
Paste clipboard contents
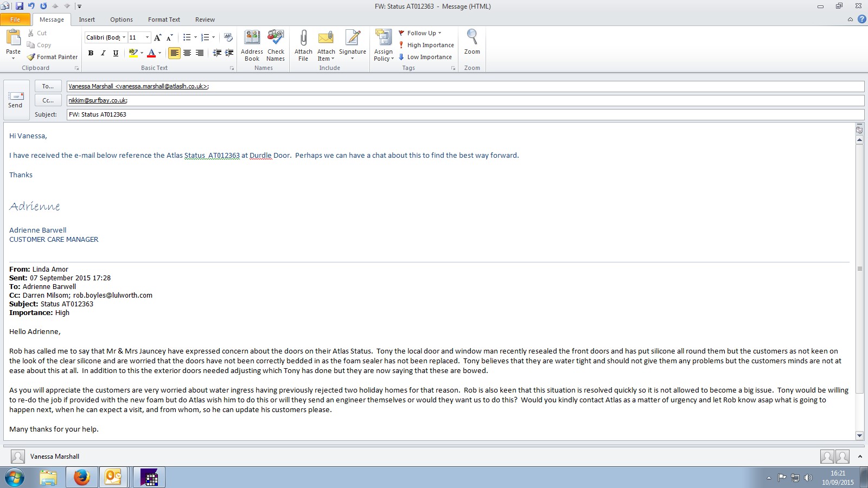pyautogui.click(x=13, y=44)
